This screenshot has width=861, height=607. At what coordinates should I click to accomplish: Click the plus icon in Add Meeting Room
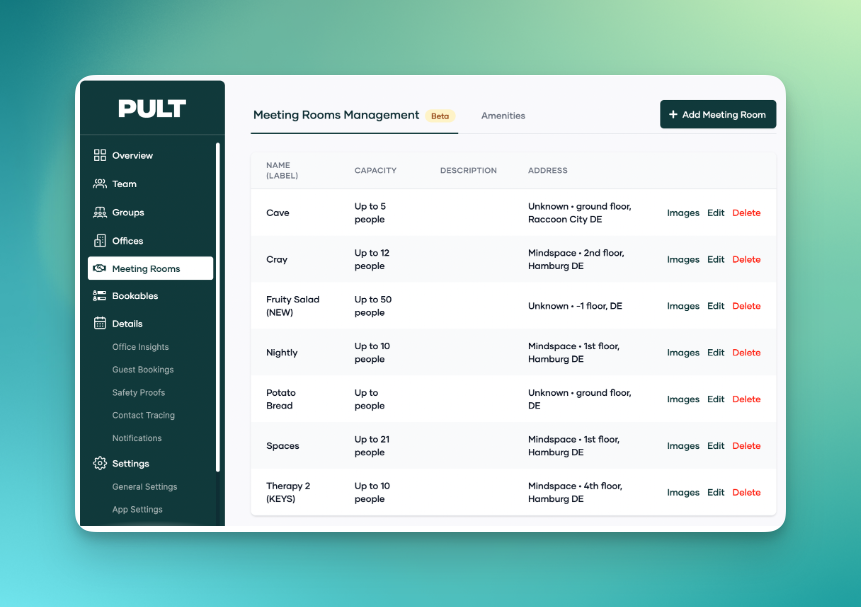[673, 114]
